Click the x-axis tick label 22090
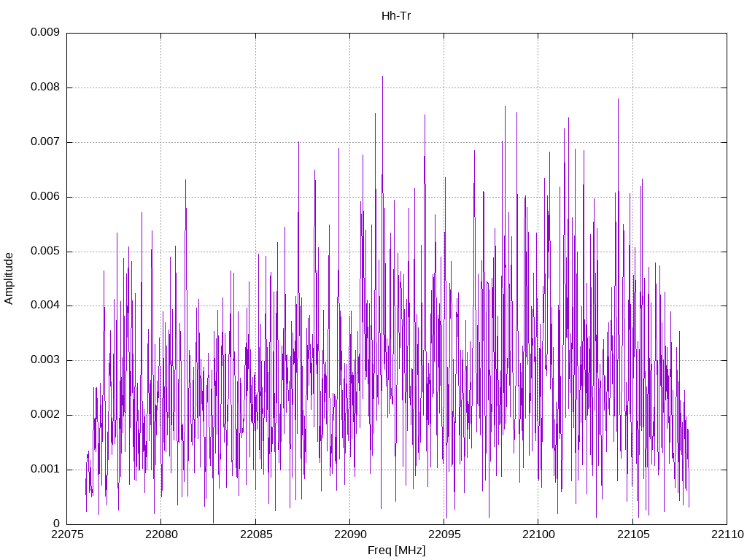 (350, 534)
